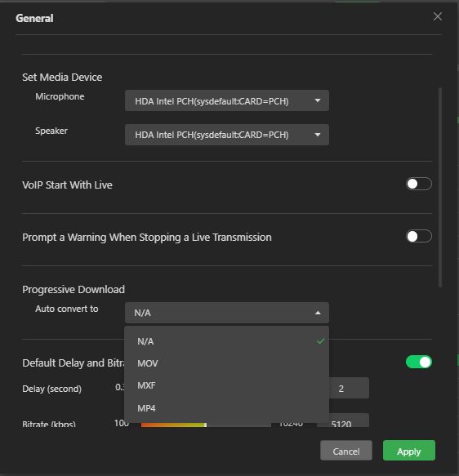The height and width of the screenshot is (476, 459).
Task: Select N/A in the conversion list
Action: coord(227,341)
